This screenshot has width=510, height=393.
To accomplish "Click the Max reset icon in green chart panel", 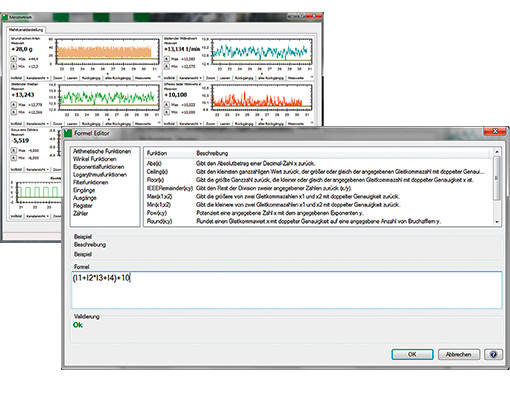I will 14,105.
